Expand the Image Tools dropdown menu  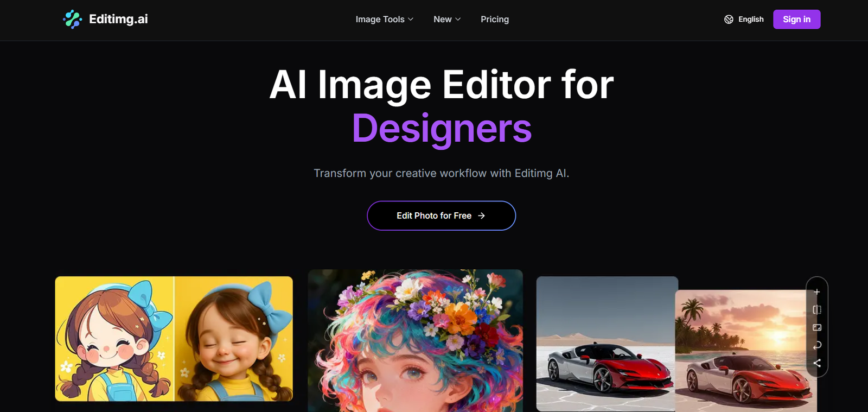[384, 20]
